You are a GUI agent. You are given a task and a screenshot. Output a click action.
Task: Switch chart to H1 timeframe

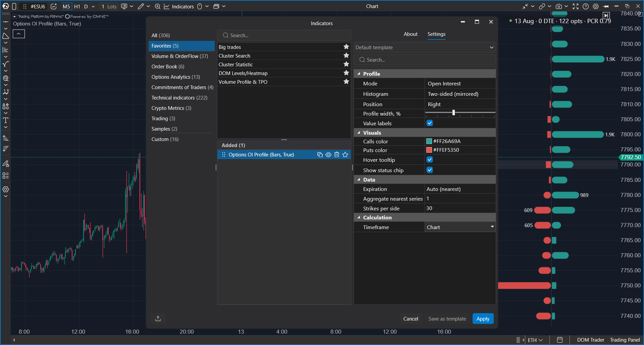(77, 6)
